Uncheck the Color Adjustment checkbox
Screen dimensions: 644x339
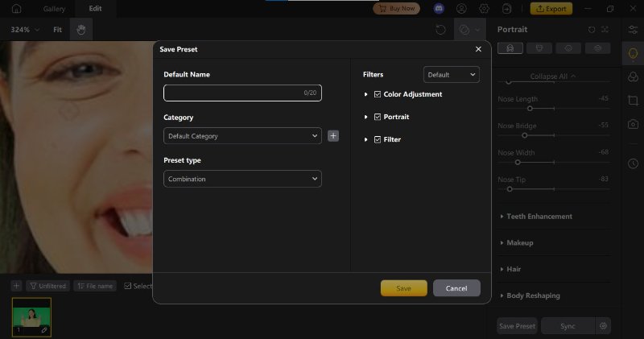[x=378, y=94]
